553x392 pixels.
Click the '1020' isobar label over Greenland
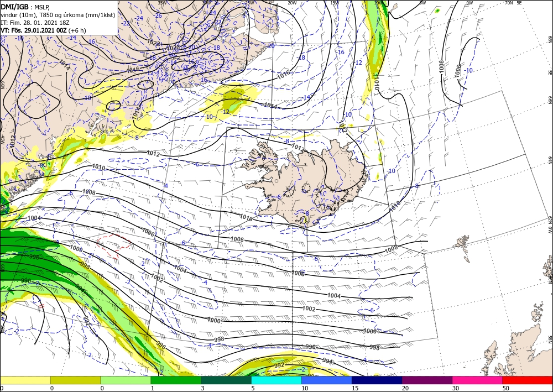point(173,48)
